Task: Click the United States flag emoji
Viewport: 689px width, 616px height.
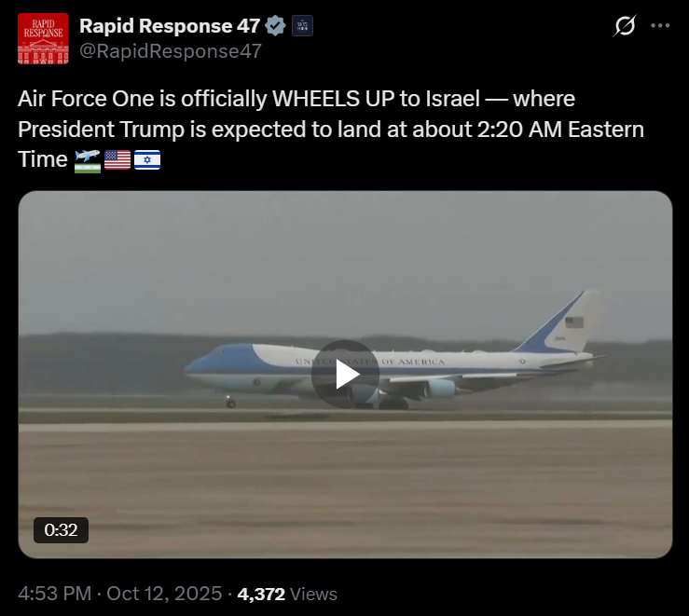Action: [117, 159]
